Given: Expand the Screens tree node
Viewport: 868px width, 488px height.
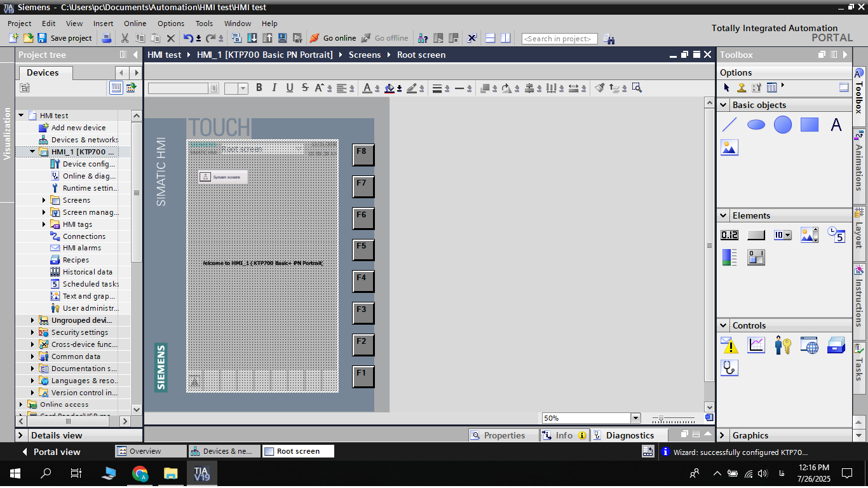Looking at the screenshot, I should [x=44, y=200].
